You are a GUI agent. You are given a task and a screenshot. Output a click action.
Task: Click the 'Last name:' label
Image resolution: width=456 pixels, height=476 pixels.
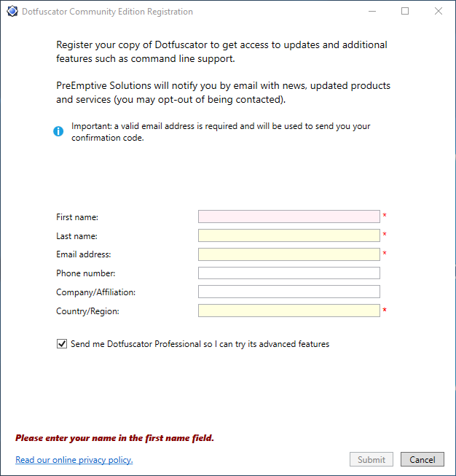coord(76,236)
